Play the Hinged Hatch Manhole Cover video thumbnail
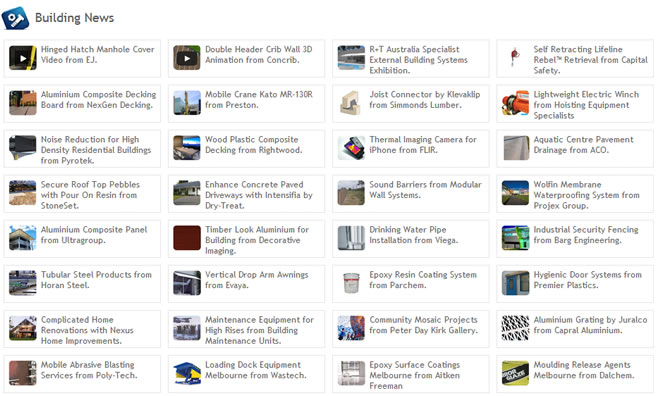The height and width of the screenshot is (396, 656). point(23,58)
